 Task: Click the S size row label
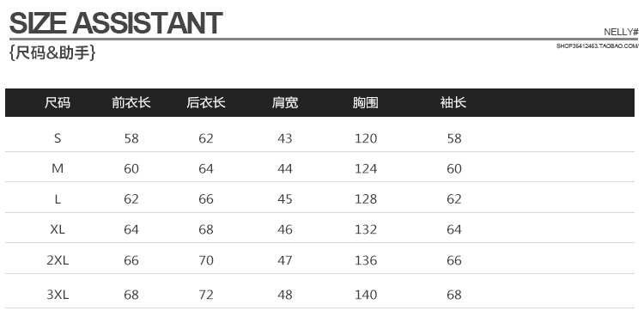click(x=58, y=138)
